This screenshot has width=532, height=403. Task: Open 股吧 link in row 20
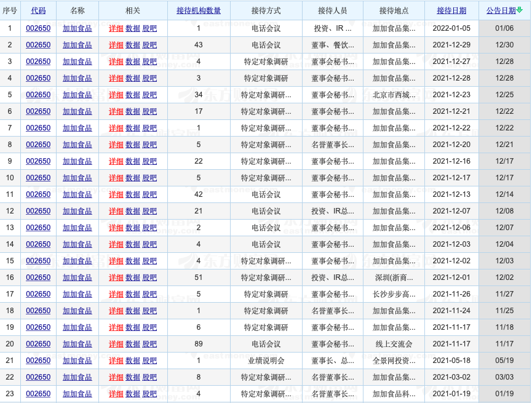point(149,344)
